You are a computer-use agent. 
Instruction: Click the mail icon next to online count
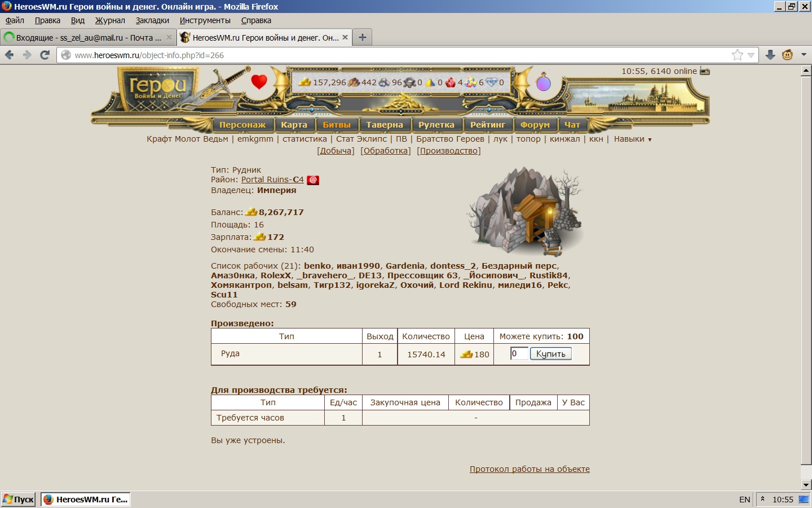tap(705, 71)
